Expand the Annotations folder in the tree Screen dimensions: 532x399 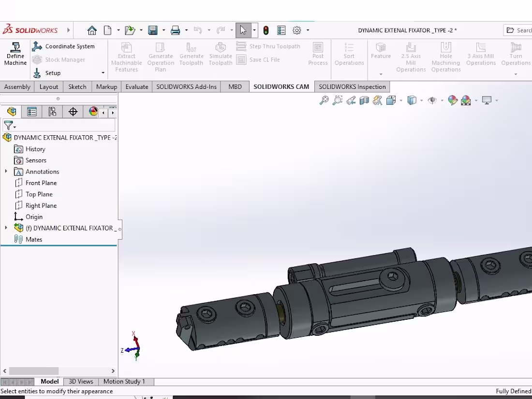tap(5, 171)
